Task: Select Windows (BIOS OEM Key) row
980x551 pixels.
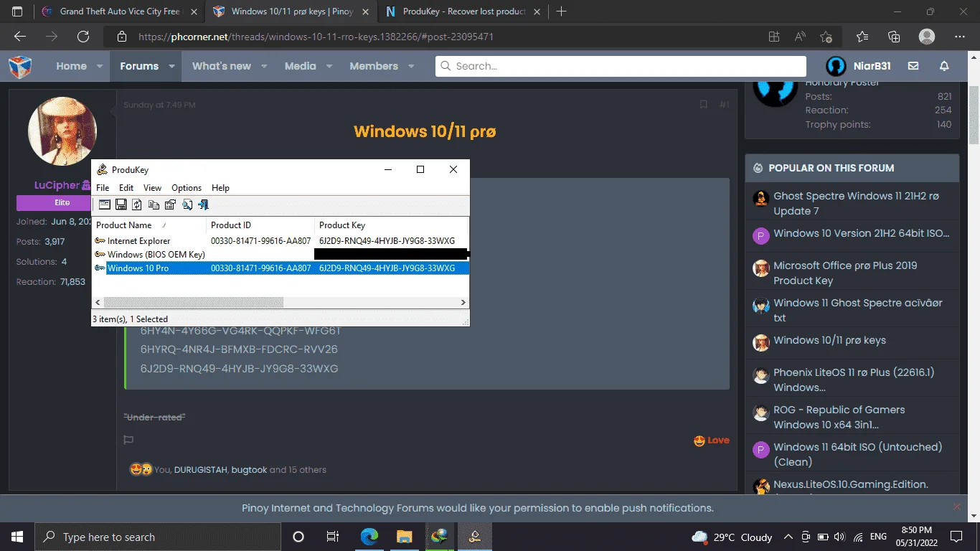Action: tap(281, 255)
